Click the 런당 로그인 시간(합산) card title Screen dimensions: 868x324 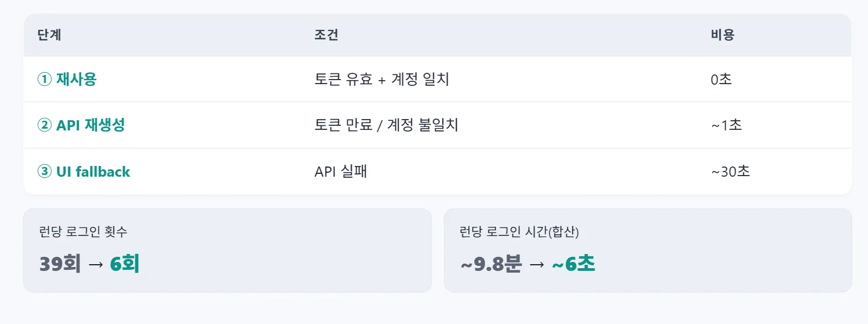tap(519, 231)
